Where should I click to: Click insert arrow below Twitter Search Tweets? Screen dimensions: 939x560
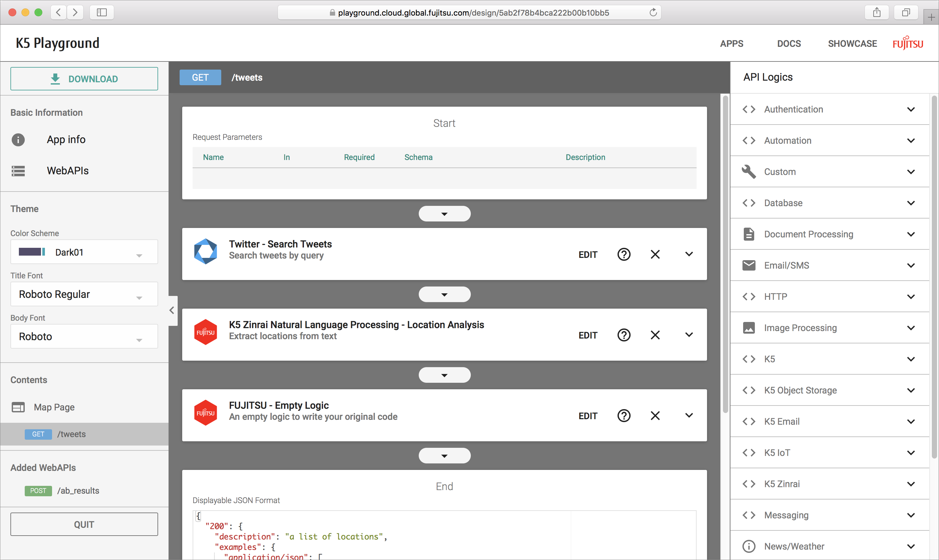coord(444,295)
